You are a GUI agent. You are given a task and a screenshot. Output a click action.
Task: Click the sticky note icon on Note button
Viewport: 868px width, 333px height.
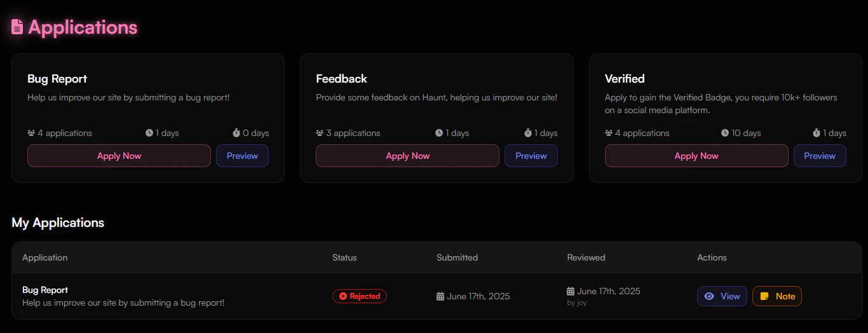click(764, 296)
